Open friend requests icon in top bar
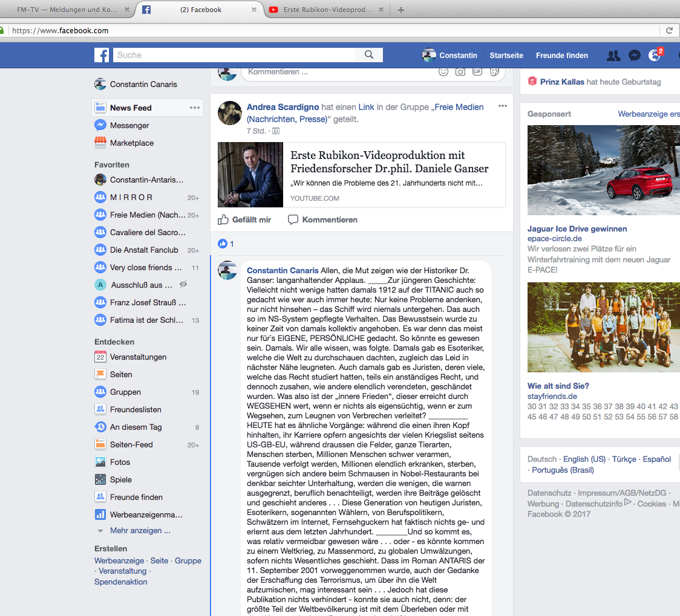This screenshot has height=616, width=680. click(613, 56)
